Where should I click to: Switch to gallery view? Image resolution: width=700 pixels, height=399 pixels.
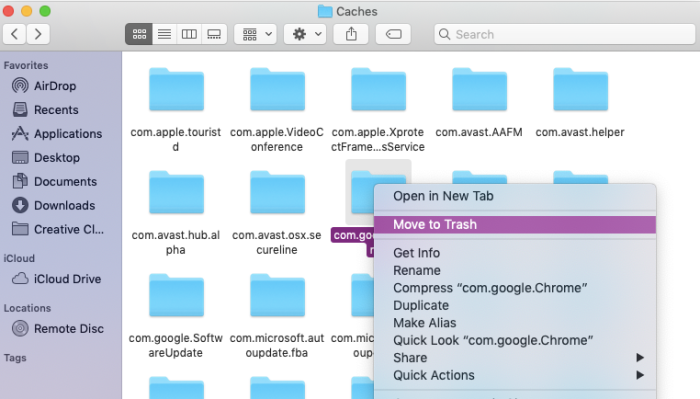(x=214, y=34)
